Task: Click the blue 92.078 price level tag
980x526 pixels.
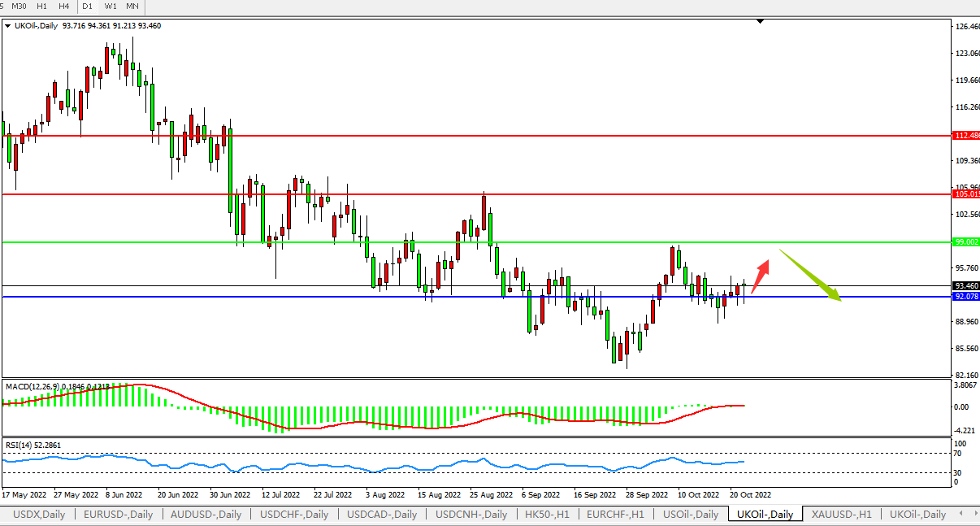Action: point(965,297)
